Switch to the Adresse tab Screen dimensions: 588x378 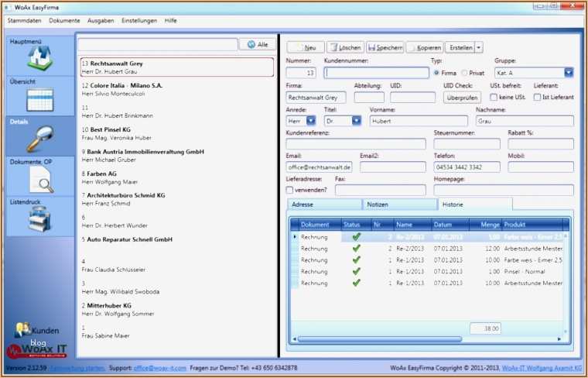(x=324, y=204)
